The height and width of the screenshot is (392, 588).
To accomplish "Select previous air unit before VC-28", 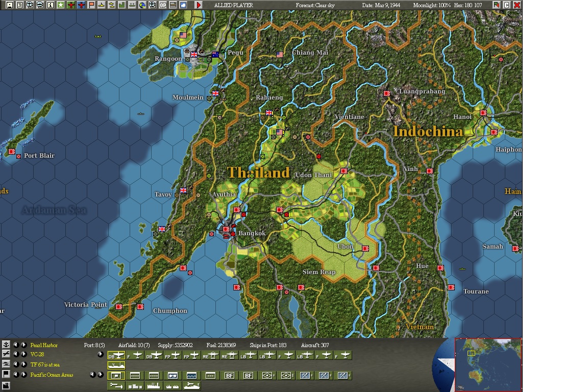I will pyautogui.click(x=16, y=354).
